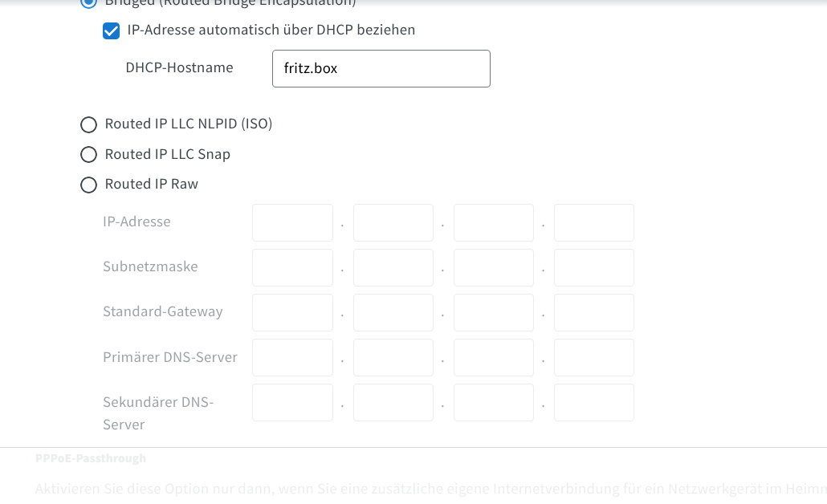This screenshot has width=827, height=504.
Task: Select the Bridged (Routed Bridge Encapsulation) radio button
Action: click(88, 3)
